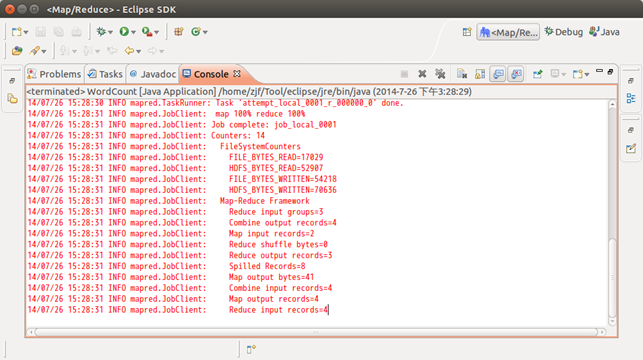Launch Debug with the bug icon
This screenshot has height=360, width=643.
101,32
